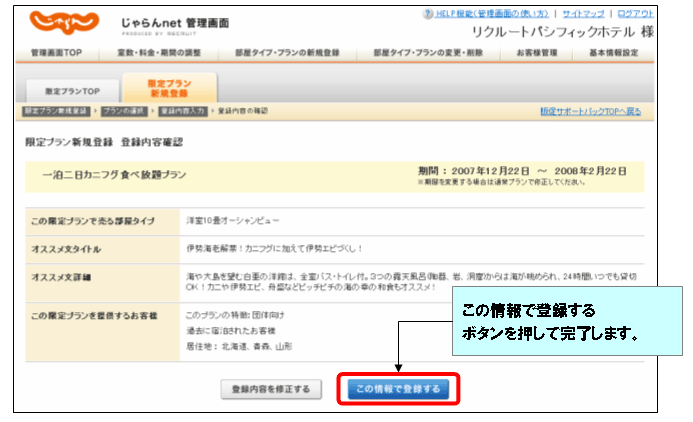The height and width of the screenshot is (422, 693).
Task: Click 販促サポートパックTOPへ戻る link
Action: [x=590, y=111]
